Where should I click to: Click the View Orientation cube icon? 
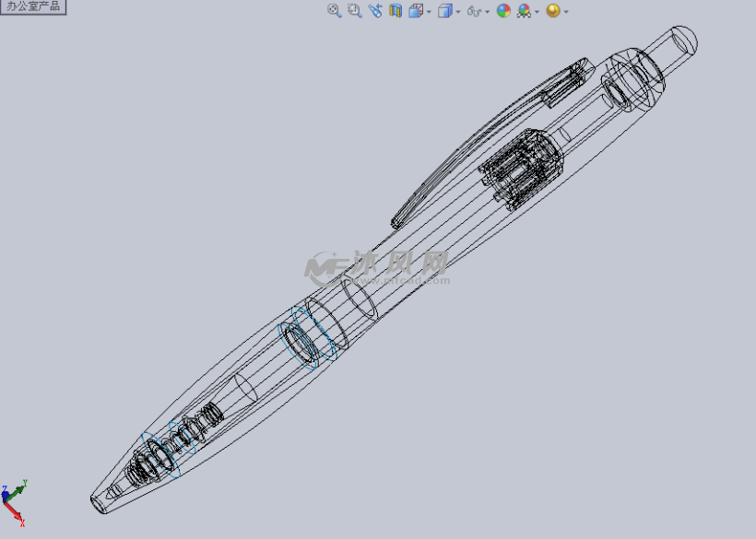[x=417, y=11]
